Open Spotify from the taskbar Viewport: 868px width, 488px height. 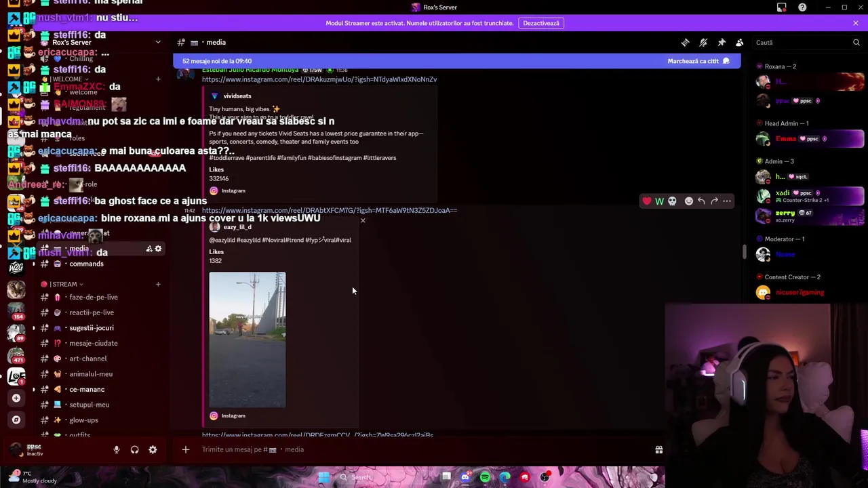tap(485, 477)
